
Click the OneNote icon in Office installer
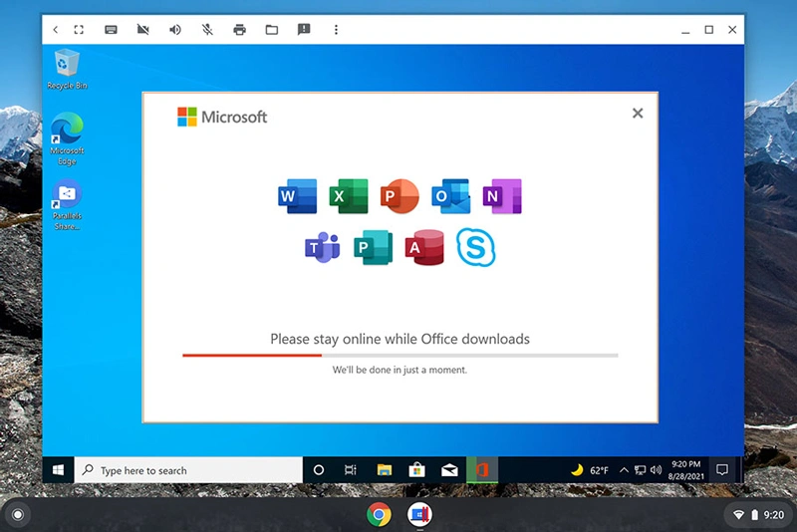502,196
